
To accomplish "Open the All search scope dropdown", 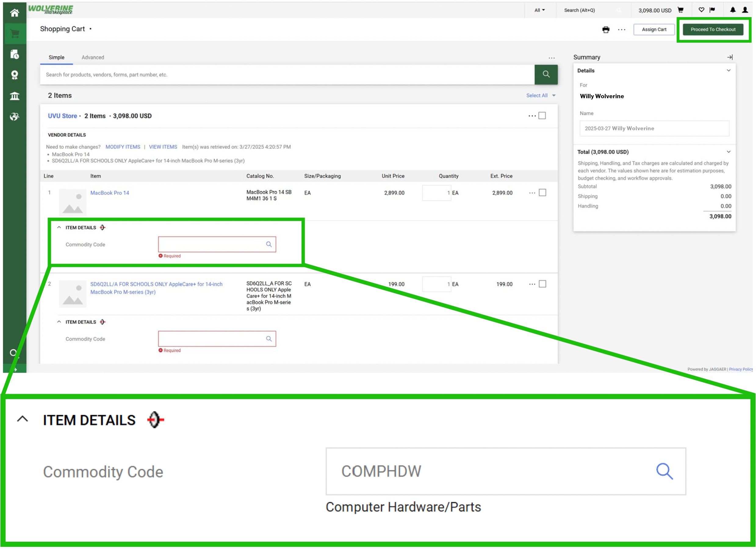I will 539,10.
